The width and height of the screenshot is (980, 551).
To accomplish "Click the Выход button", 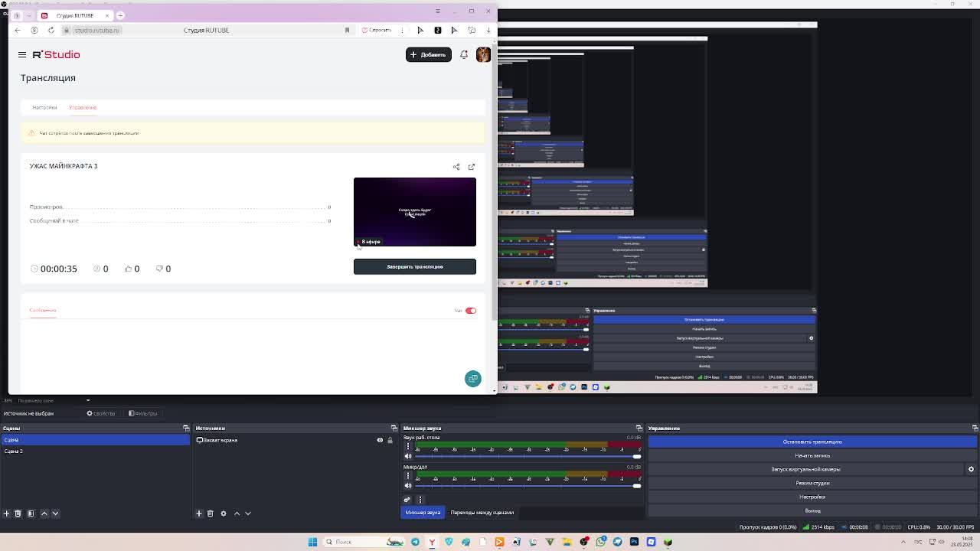I will (812, 510).
